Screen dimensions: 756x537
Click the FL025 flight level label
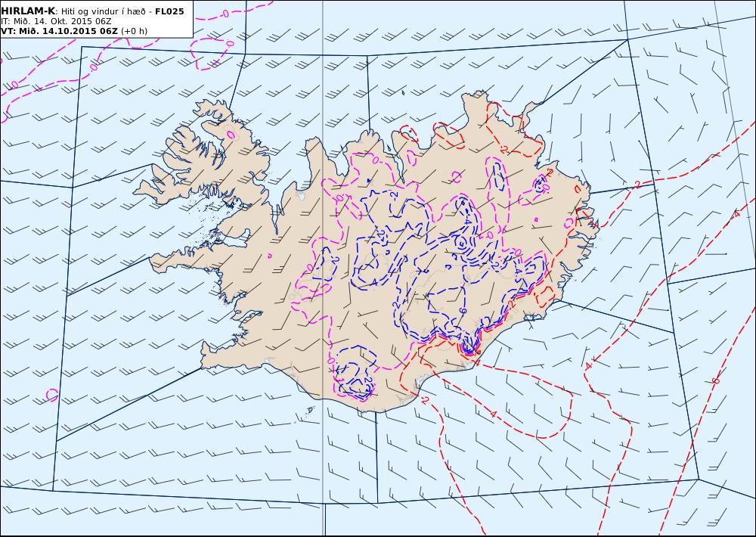click(169, 11)
